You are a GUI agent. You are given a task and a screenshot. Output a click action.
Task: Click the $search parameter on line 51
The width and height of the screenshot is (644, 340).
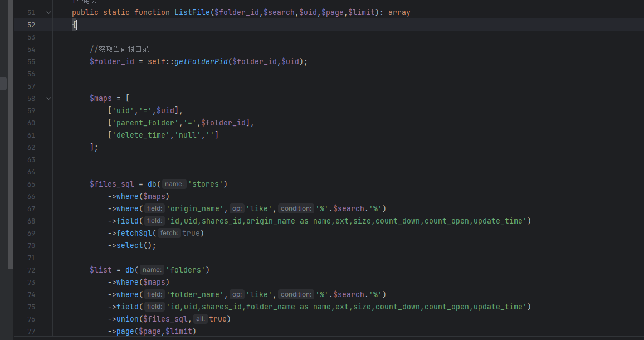click(x=279, y=12)
